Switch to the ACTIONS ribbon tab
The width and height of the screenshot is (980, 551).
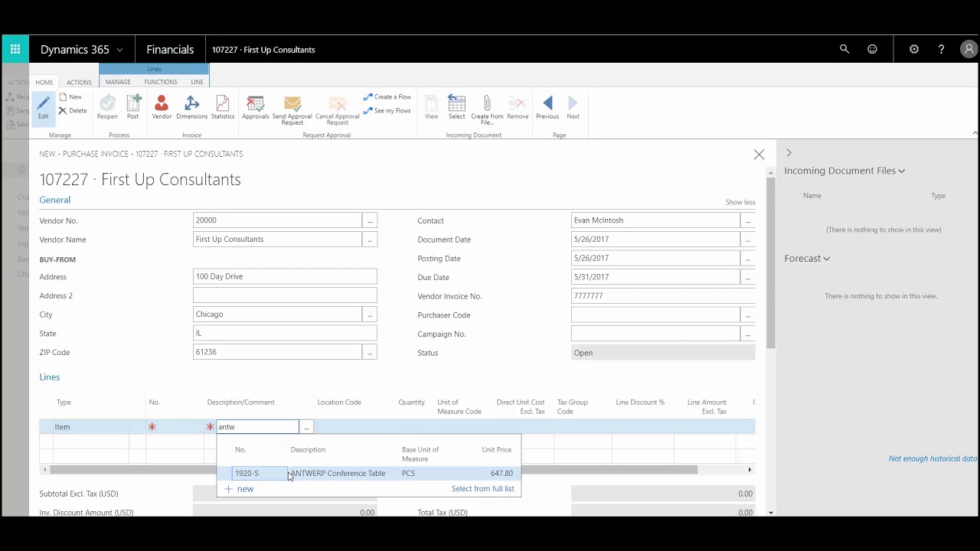(79, 82)
